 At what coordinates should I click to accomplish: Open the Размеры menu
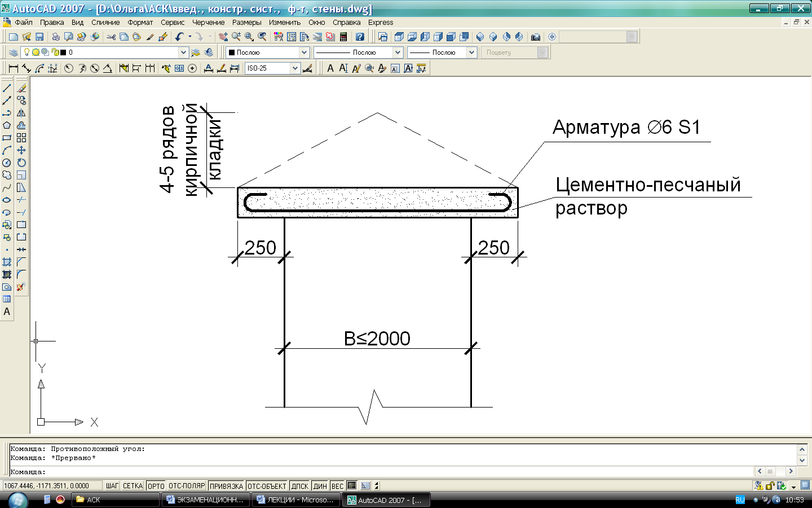(x=246, y=23)
